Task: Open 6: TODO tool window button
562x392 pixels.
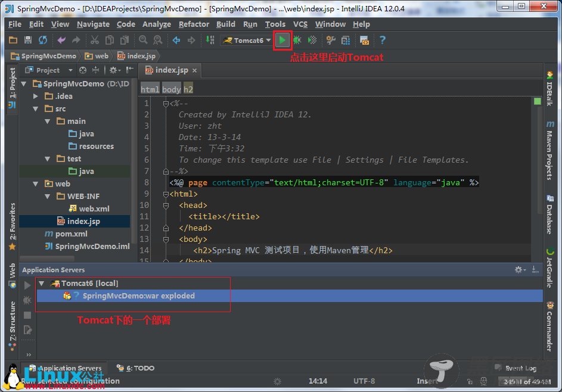Action: tap(135, 368)
